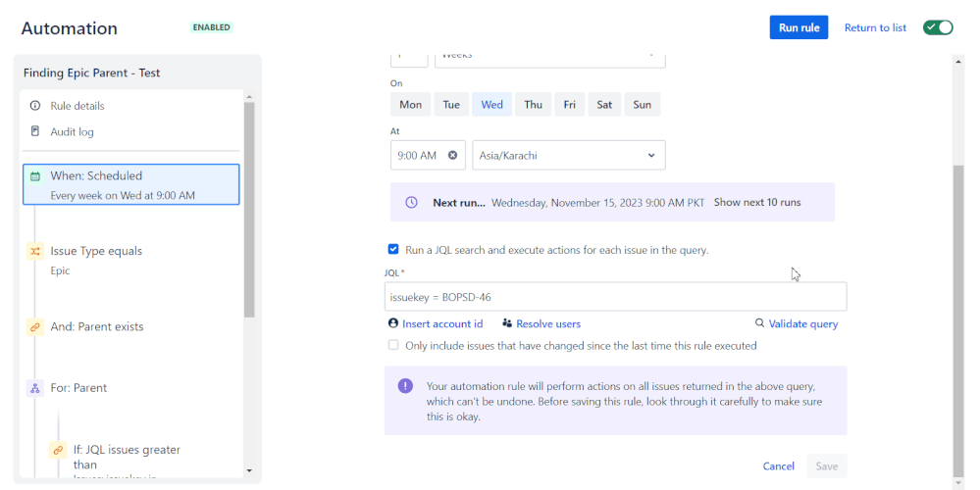The height and width of the screenshot is (490, 980).
Task: Click the JQL query input field
Action: 616,297
